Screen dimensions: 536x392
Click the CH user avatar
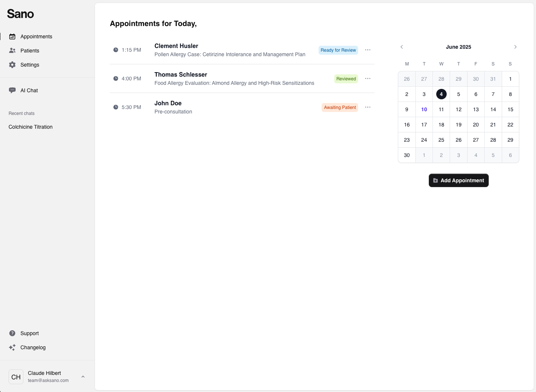coord(16,377)
